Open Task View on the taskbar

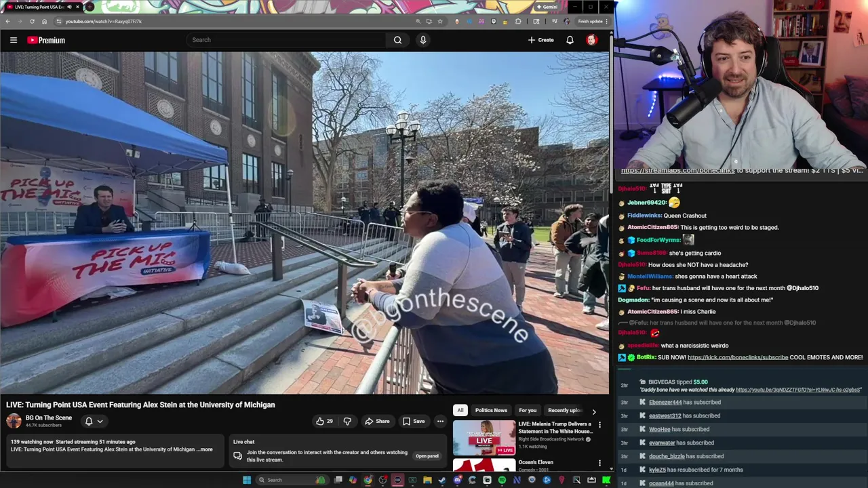pyautogui.click(x=338, y=480)
